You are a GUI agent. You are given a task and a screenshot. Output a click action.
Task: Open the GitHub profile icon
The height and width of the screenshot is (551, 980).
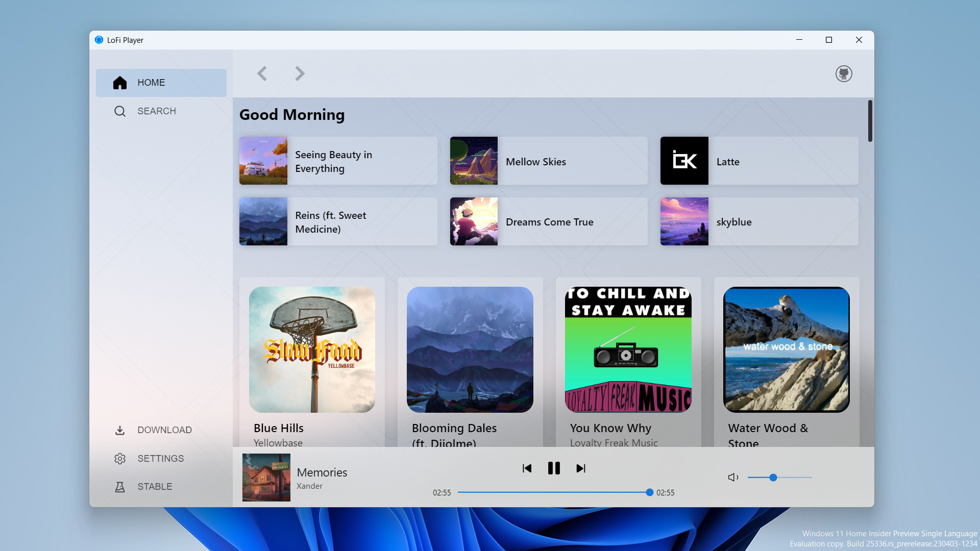844,73
